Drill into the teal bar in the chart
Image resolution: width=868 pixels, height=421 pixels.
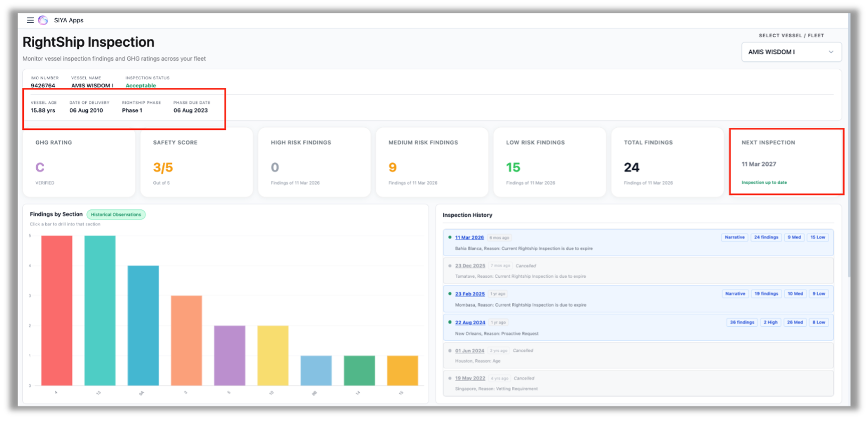tap(100, 310)
